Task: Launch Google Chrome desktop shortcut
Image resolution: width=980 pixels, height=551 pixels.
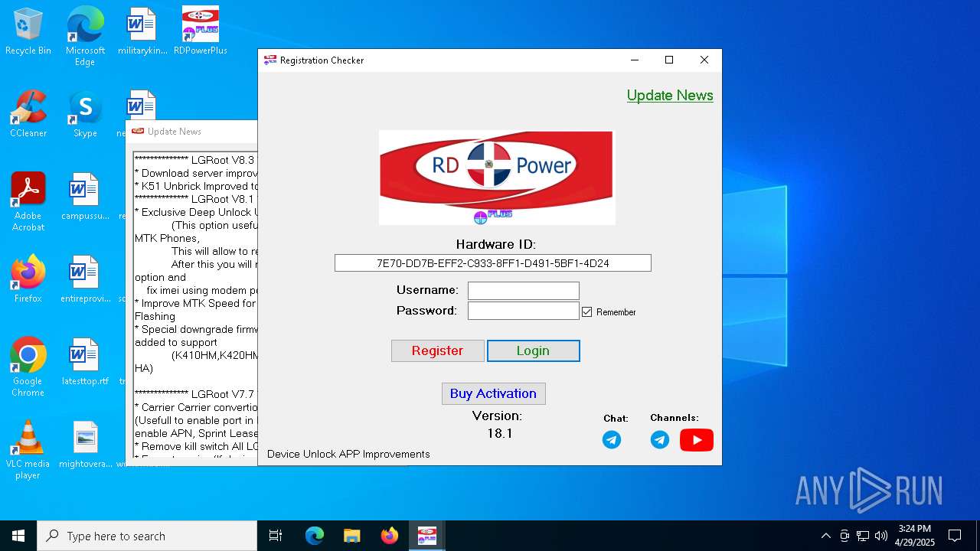Action: 28,367
